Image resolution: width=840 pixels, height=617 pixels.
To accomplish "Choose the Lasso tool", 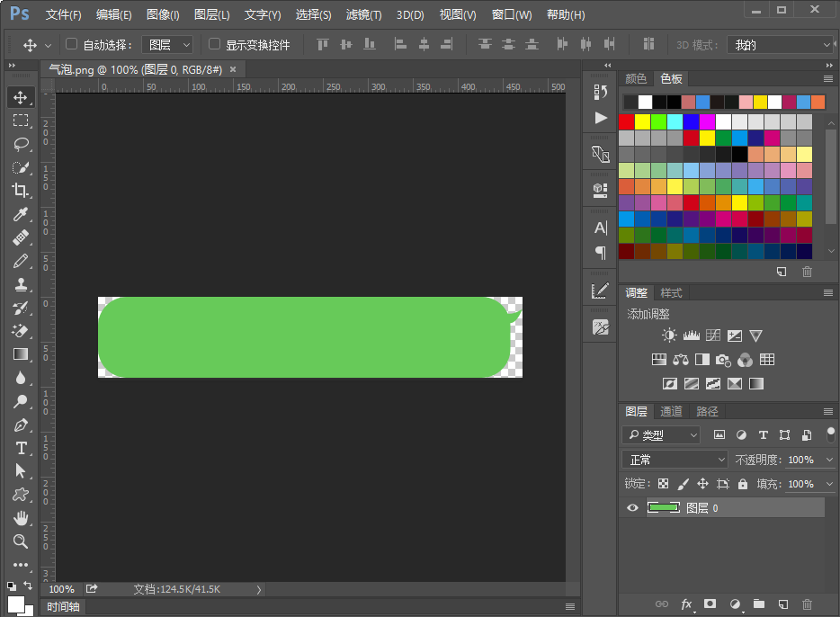I will pos(21,144).
